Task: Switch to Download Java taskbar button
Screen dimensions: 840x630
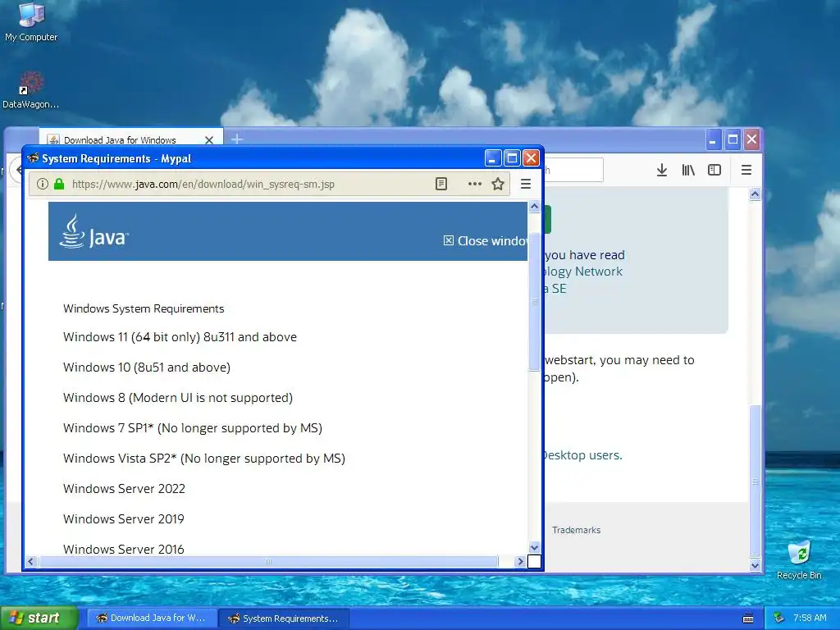Action: [152, 619]
